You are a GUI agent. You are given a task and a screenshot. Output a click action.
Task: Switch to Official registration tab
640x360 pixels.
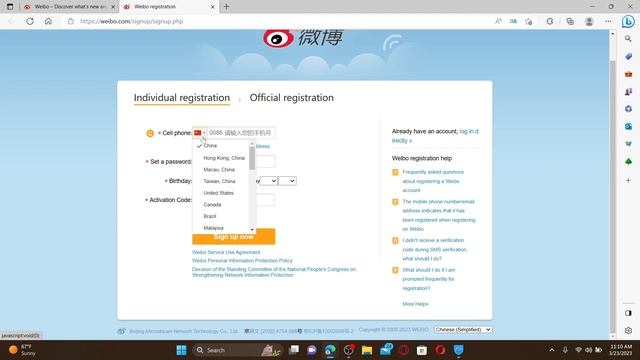[x=291, y=98]
